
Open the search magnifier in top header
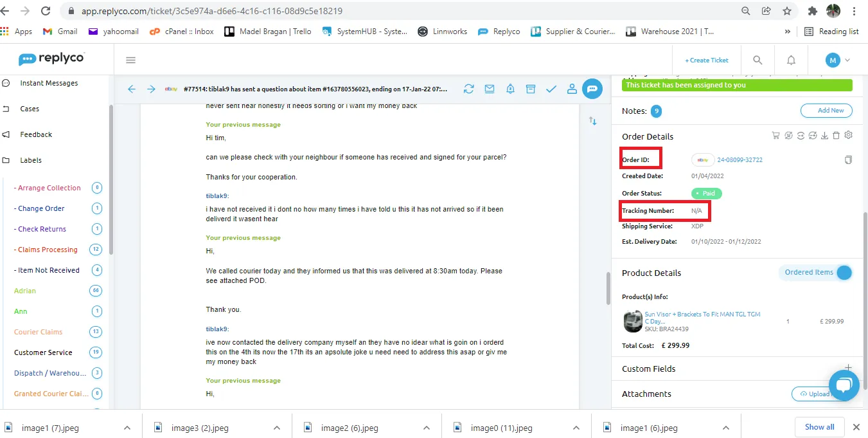757,60
